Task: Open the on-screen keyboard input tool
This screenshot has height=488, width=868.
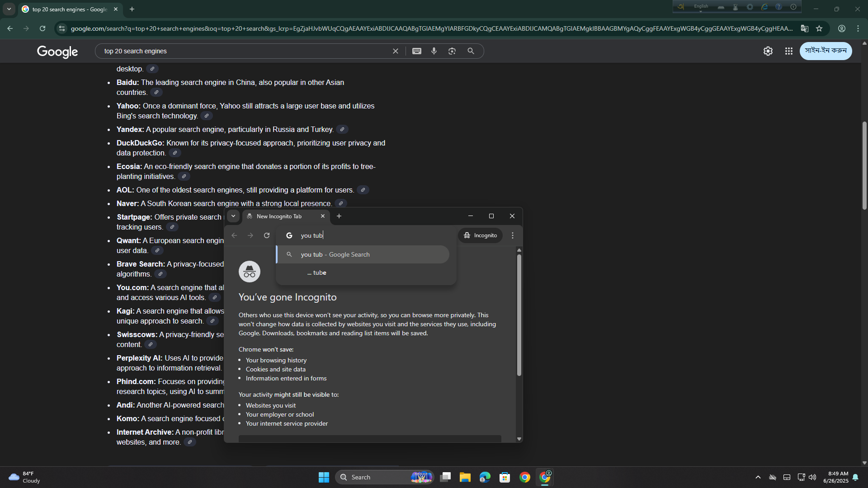Action: [x=417, y=51]
